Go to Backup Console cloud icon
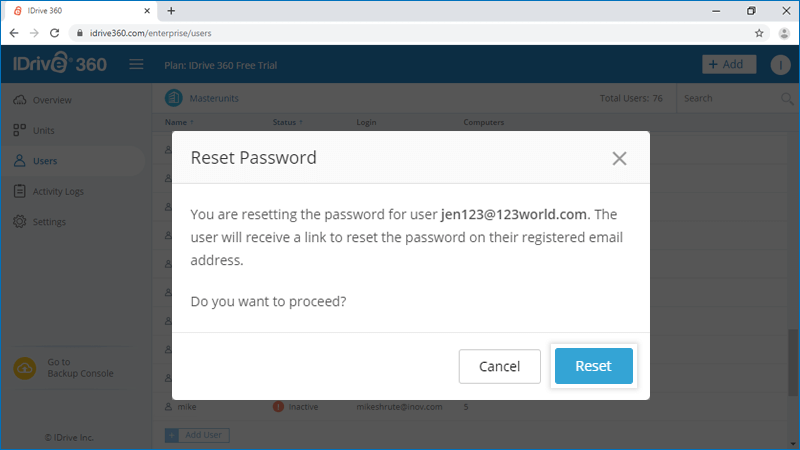The image size is (800, 450). click(24, 368)
